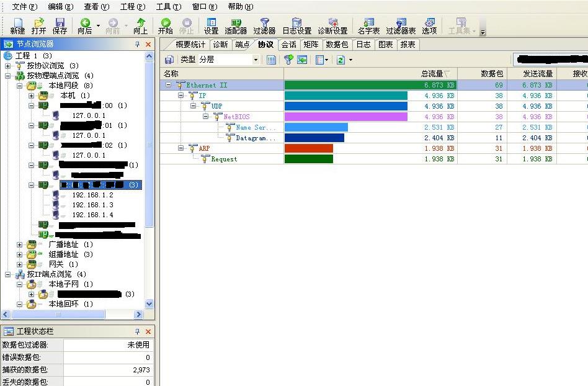The image size is (588, 386).
Task: Open 诊断设置 (Diagnosis settings) icon
Action: coord(332,25)
